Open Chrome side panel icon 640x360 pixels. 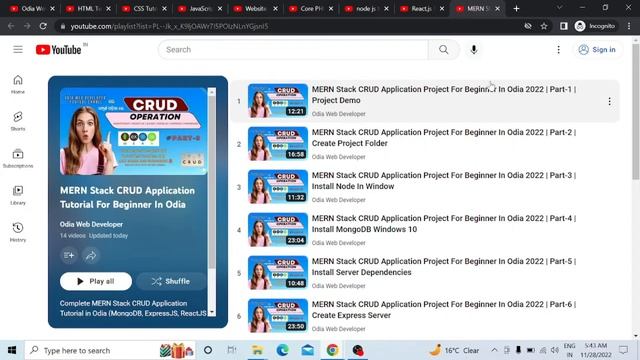(x=564, y=26)
